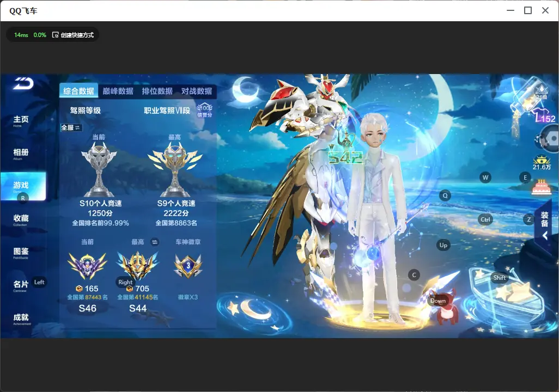
Task: Click the 全国第8863名 ranking text
Action: pyautogui.click(x=176, y=223)
